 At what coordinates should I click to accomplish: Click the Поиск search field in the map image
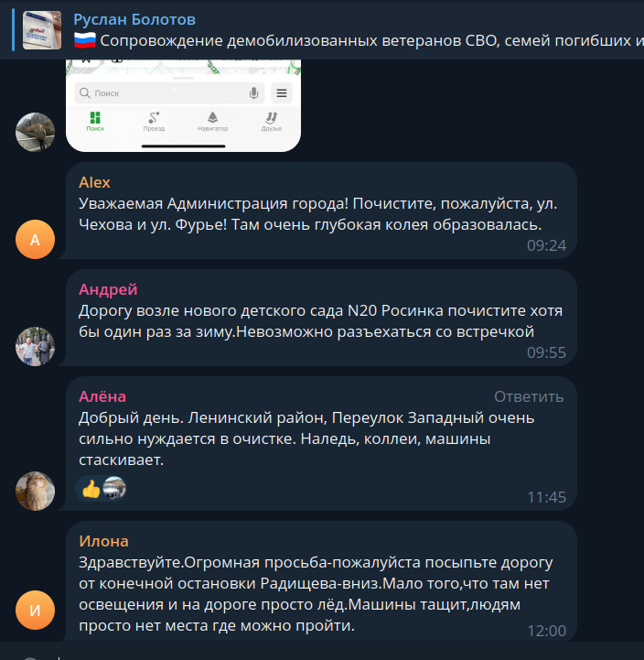pos(169,93)
